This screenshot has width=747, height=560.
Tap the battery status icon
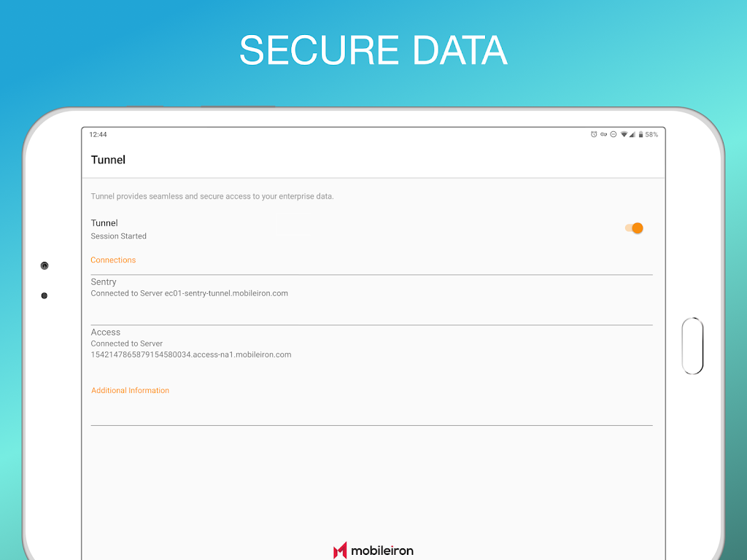[x=640, y=134]
